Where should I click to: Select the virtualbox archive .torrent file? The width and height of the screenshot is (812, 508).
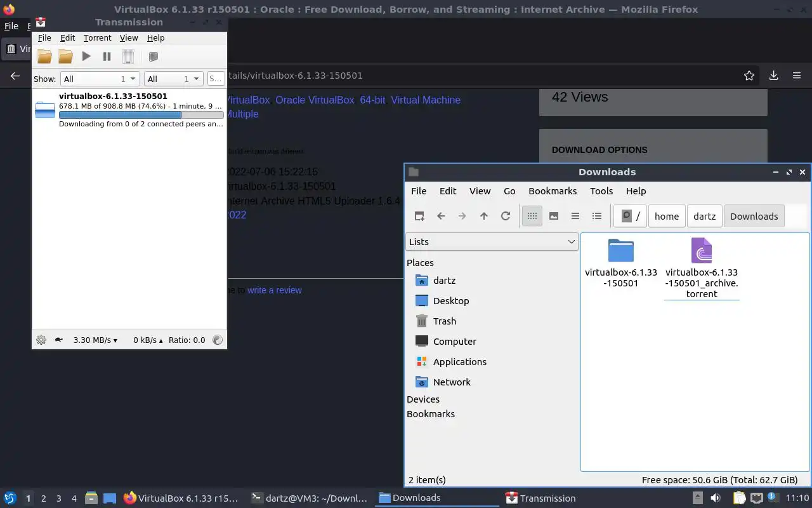click(702, 250)
